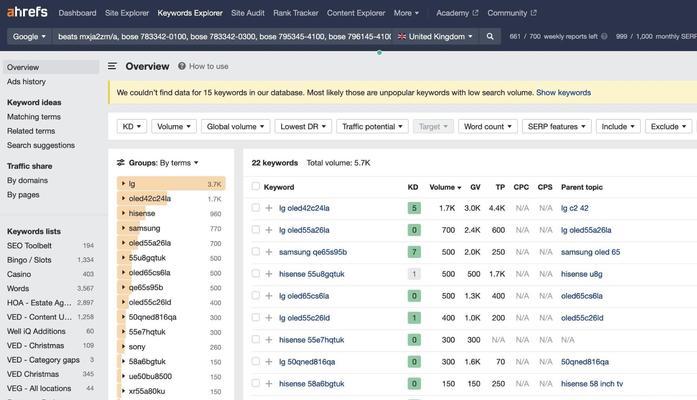Add hisense 55u8gqtuk with plus icon
The image size is (697, 400).
pyautogui.click(x=269, y=274)
